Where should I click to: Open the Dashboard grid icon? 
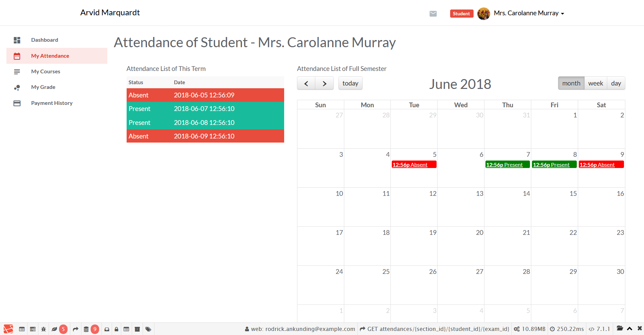(17, 40)
